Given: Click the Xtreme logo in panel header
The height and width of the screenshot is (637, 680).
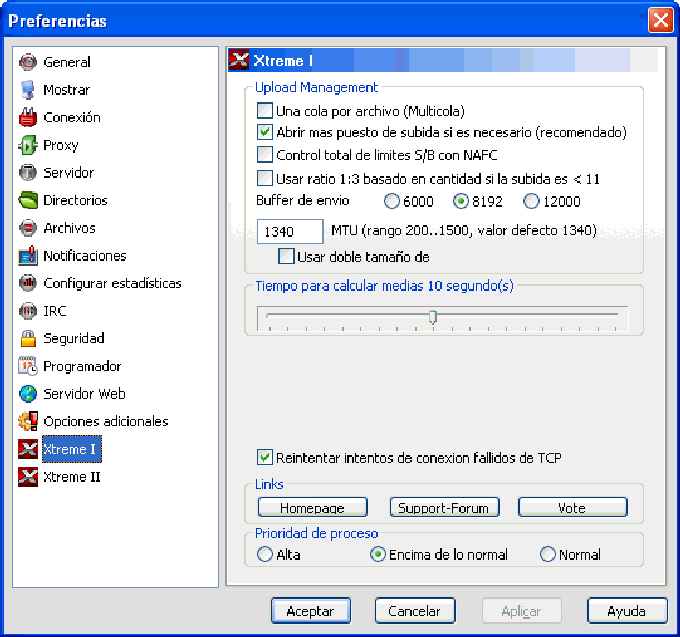Looking at the screenshot, I should 239,60.
